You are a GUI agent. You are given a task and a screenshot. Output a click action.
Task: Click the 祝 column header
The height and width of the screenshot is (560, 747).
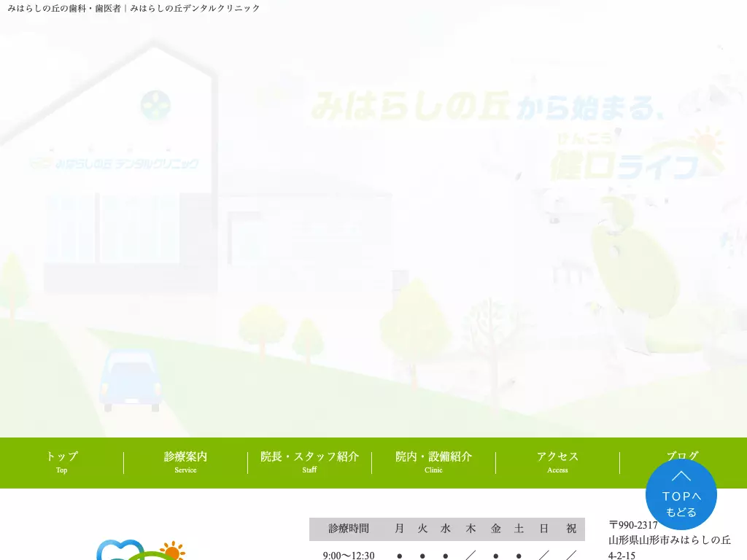coord(571,529)
